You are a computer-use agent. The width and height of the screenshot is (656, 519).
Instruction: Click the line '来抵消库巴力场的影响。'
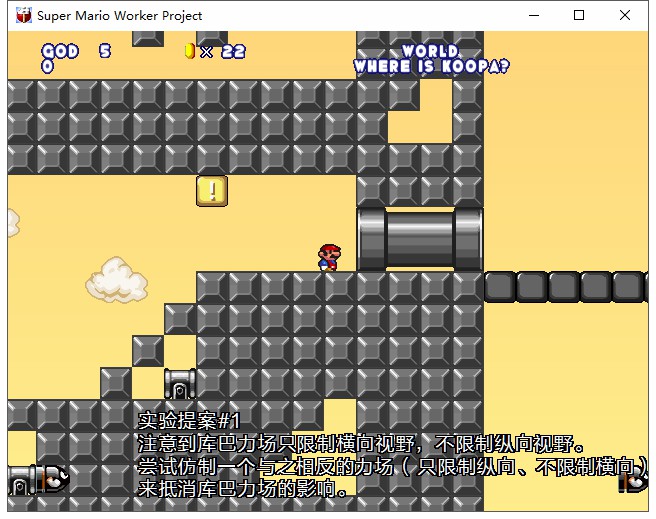(243, 488)
